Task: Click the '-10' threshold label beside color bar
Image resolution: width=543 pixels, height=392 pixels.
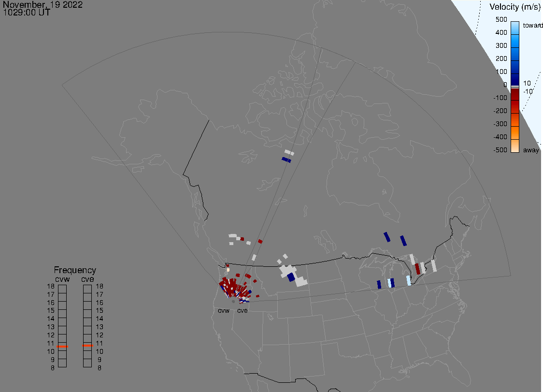Action: 528,91
